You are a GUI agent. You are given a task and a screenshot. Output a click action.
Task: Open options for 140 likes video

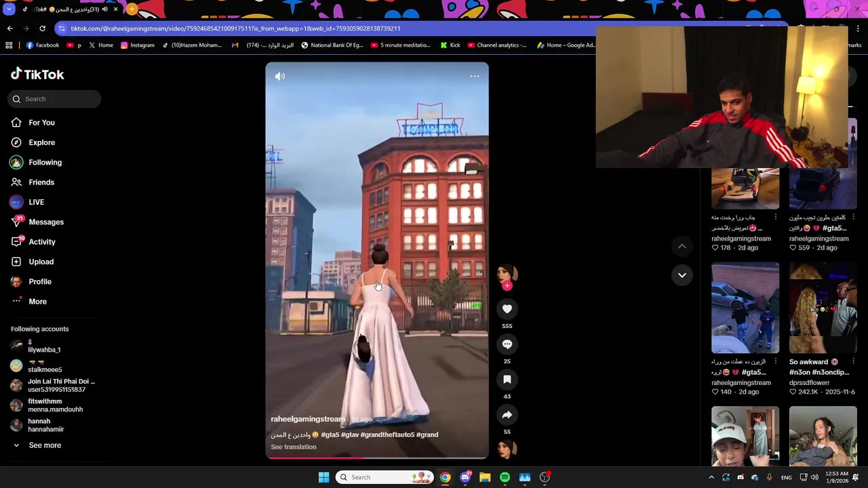tap(776, 362)
